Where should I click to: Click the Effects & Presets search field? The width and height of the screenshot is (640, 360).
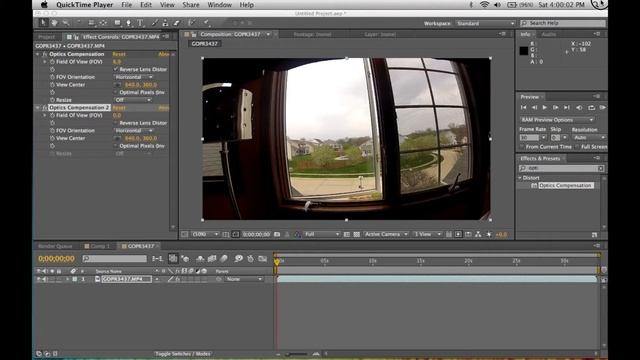coord(561,168)
